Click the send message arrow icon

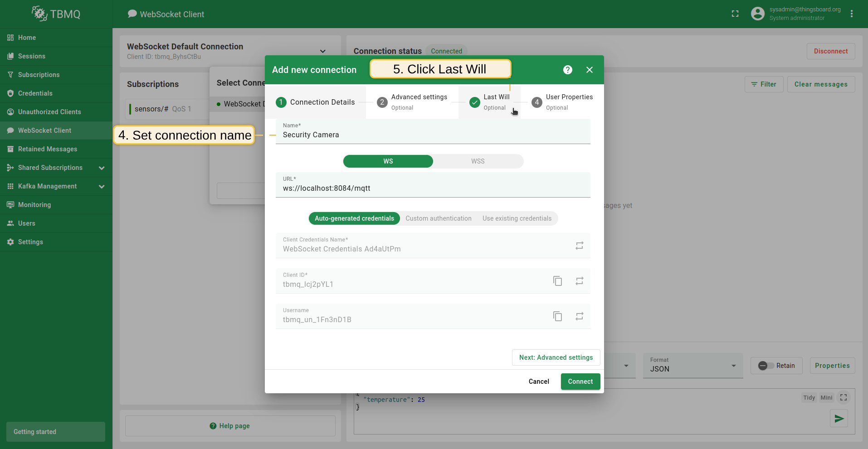click(x=839, y=418)
